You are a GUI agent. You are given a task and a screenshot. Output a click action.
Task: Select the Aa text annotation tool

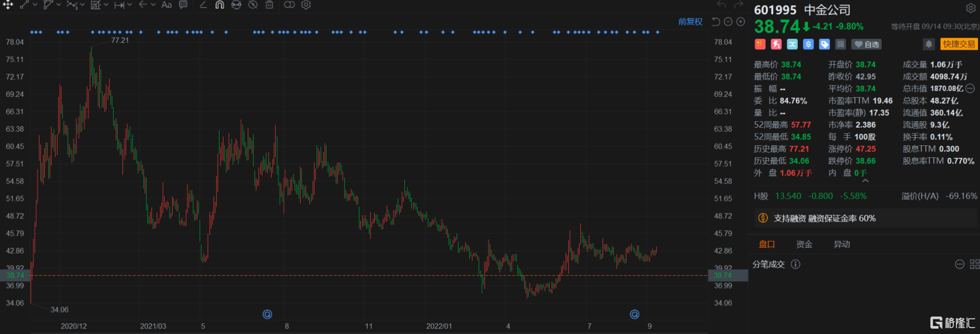coord(167,5)
